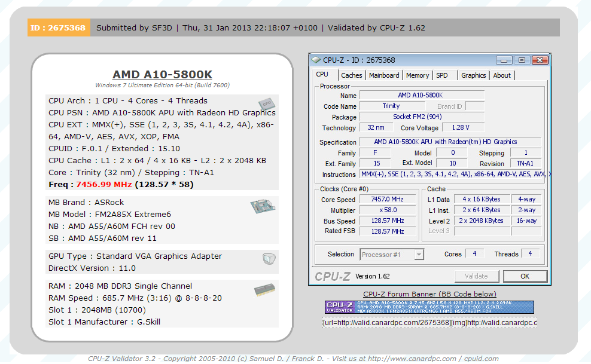
Task: Click the 16-way cache associativity value
Action: 526,221
